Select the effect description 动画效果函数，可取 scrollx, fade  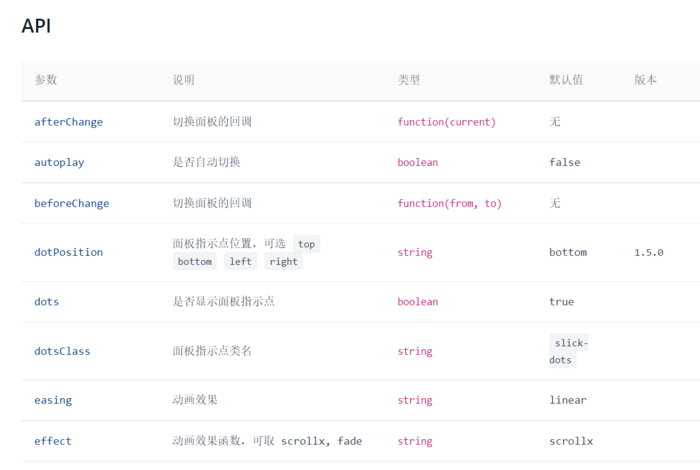[x=267, y=441]
